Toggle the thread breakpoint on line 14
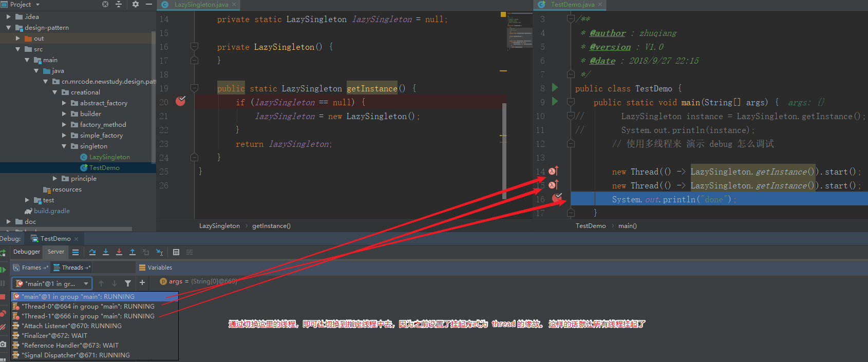 click(553, 172)
